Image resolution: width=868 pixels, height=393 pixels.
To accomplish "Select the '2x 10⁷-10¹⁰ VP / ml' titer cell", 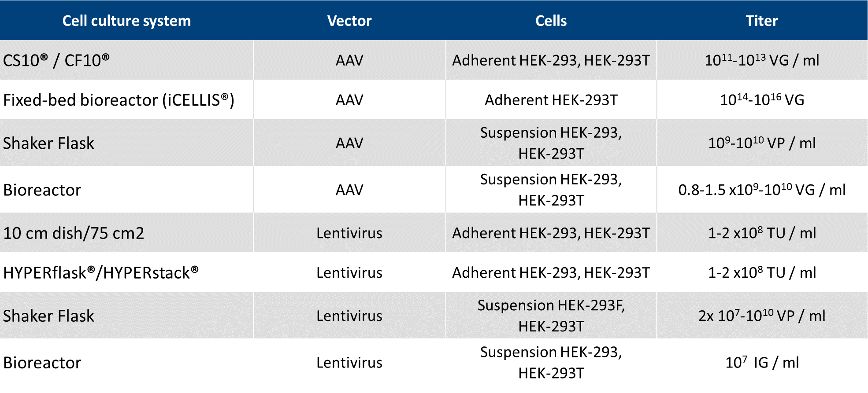I will click(762, 316).
